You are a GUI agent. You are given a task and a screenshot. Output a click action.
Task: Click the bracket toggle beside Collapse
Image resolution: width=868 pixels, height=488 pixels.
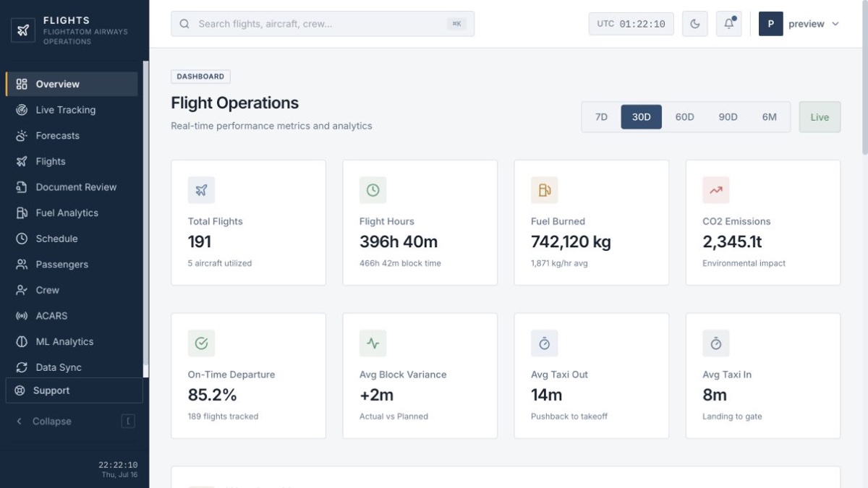coord(128,421)
